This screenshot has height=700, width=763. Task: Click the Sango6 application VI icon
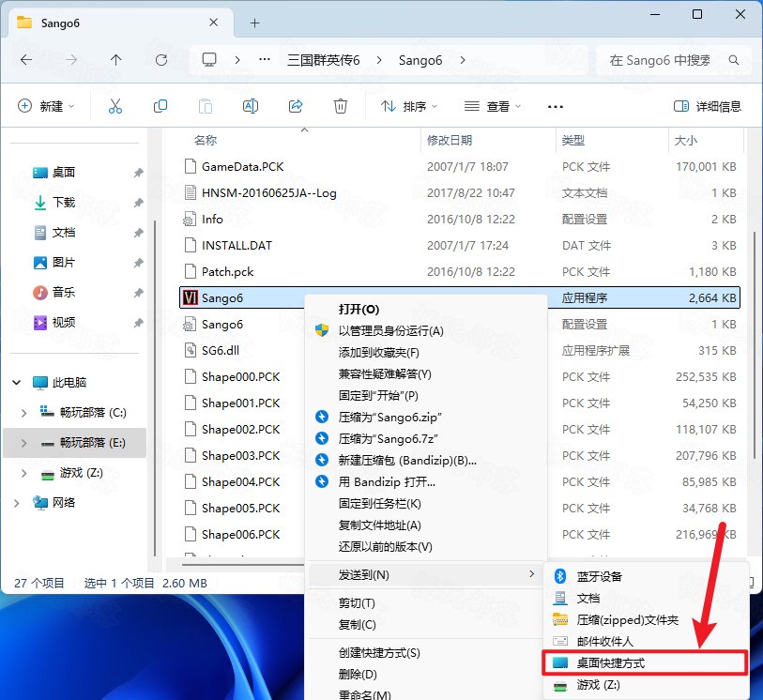[x=191, y=297]
